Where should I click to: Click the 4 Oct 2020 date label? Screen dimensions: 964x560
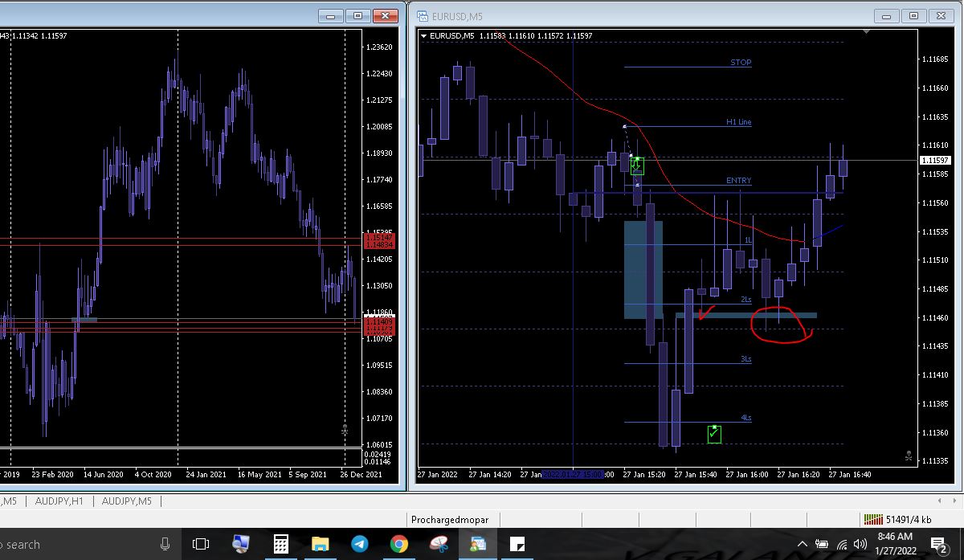[x=155, y=475]
